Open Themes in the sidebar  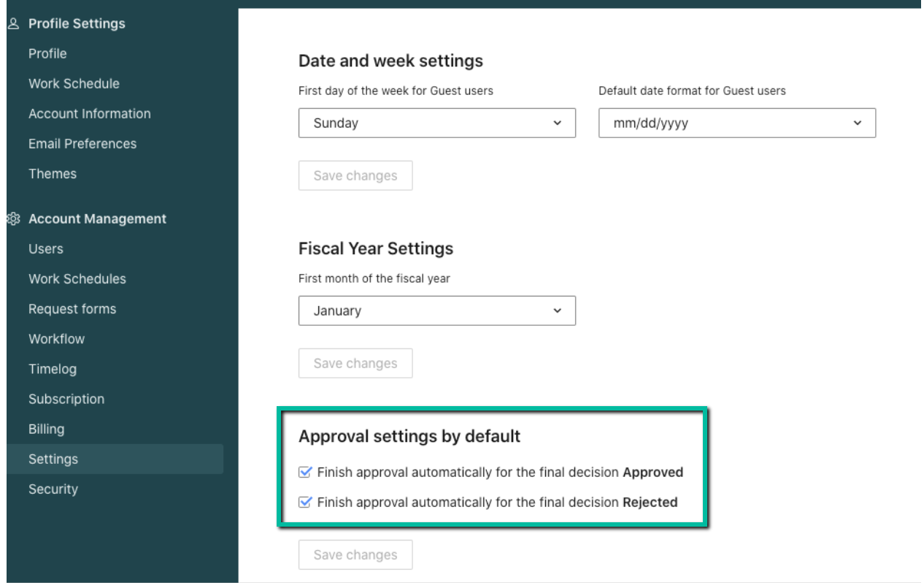[53, 173]
